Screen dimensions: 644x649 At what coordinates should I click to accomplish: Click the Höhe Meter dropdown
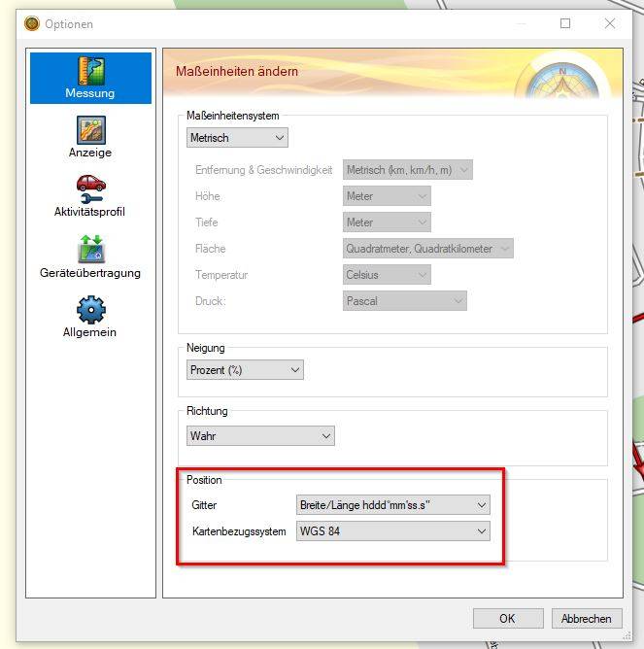click(387, 196)
